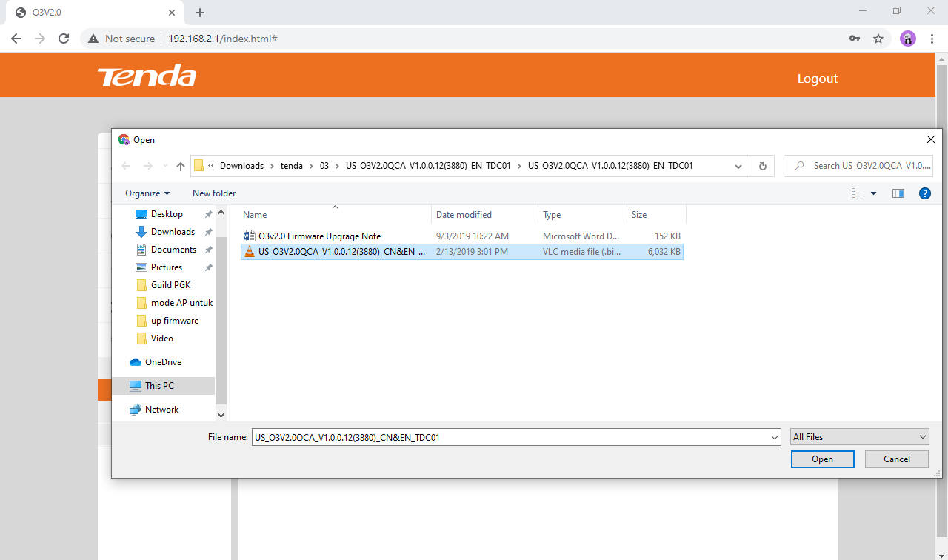The height and width of the screenshot is (560, 948).
Task: Open Pictures quick access folder
Action: pyautogui.click(x=167, y=267)
